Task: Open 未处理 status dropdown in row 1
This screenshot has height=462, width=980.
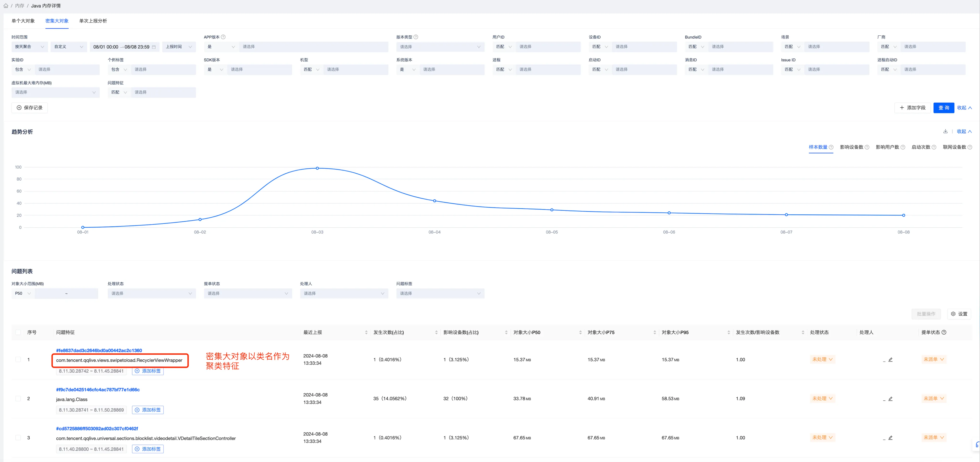Action: pos(822,359)
